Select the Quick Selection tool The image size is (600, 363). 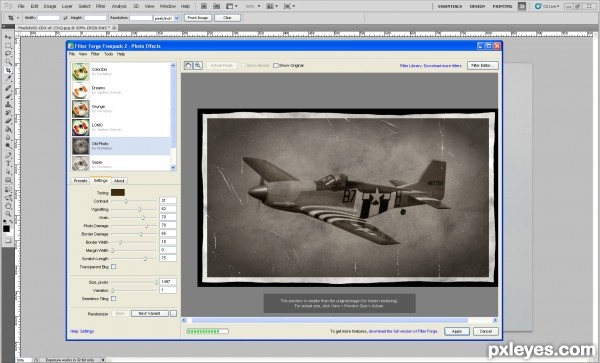(x=8, y=62)
